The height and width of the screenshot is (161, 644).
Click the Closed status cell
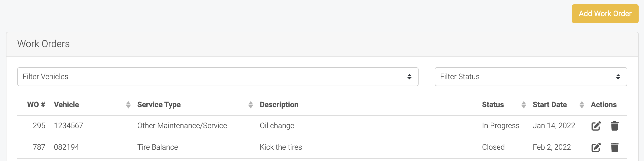pyautogui.click(x=493, y=147)
